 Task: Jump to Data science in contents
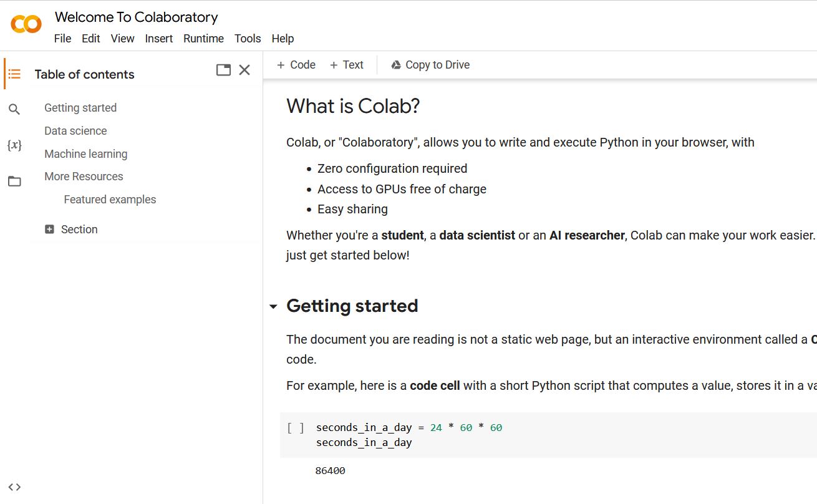click(x=75, y=131)
